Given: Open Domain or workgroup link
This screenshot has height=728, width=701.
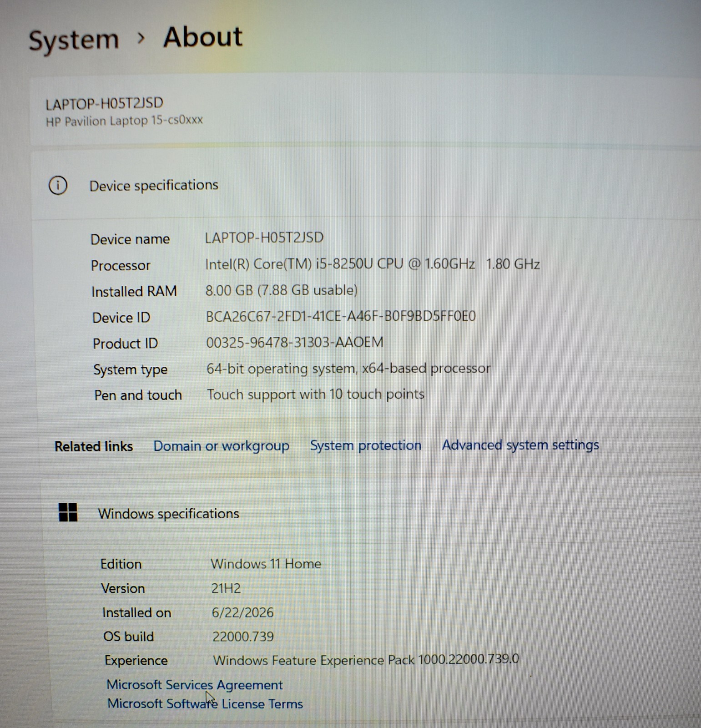Looking at the screenshot, I should coord(221,446).
